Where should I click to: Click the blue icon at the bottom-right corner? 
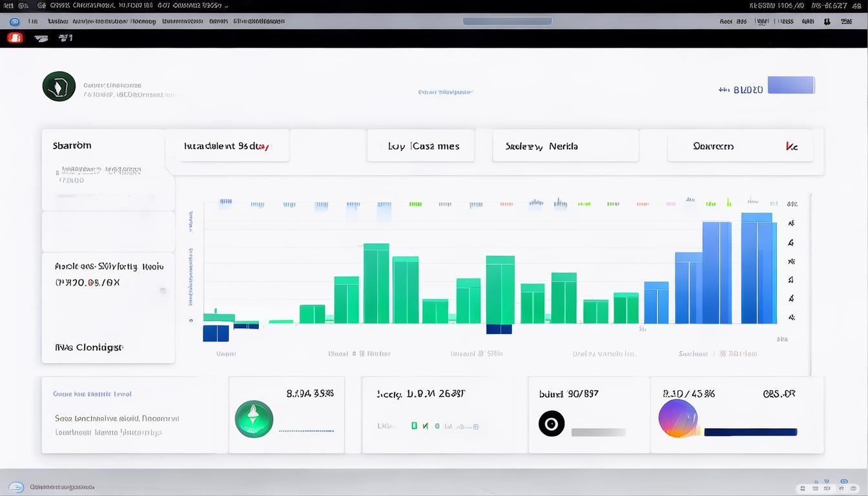pyautogui.click(x=843, y=482)
